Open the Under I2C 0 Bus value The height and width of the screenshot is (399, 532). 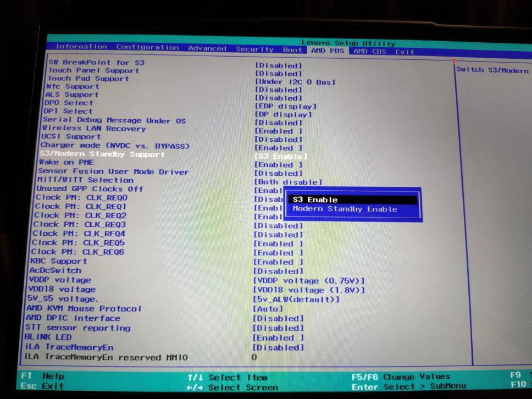295,82
